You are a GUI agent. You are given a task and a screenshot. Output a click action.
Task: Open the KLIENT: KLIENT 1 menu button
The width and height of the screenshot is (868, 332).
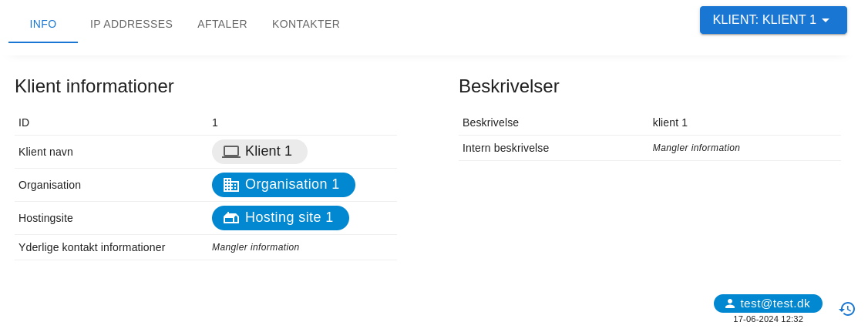click(x=763, y=20)
